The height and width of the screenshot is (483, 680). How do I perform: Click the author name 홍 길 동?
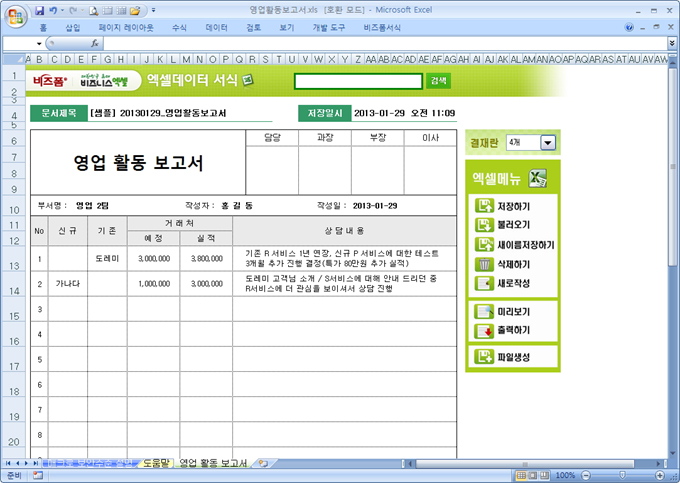pyautogui.click(x=237, y=206)
